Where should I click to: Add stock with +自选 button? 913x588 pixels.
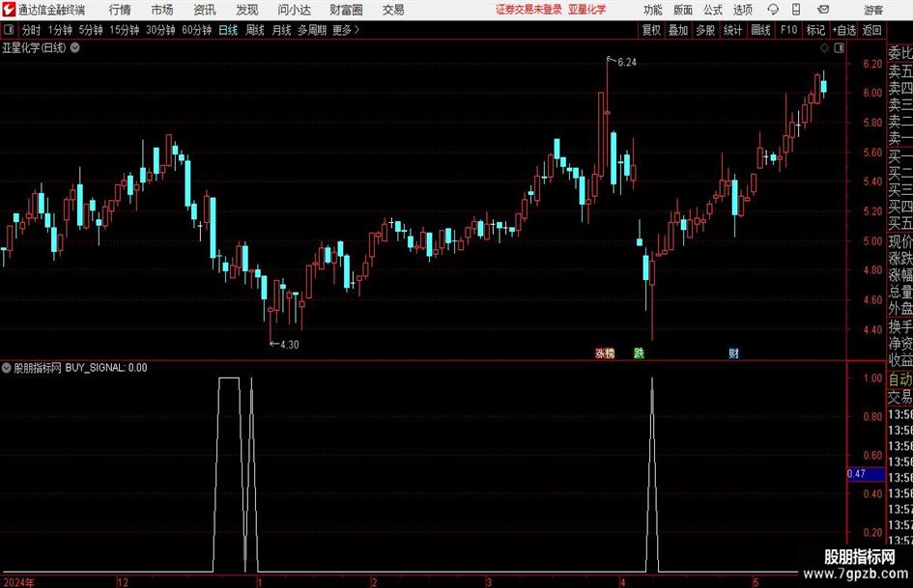coord(843,30)
